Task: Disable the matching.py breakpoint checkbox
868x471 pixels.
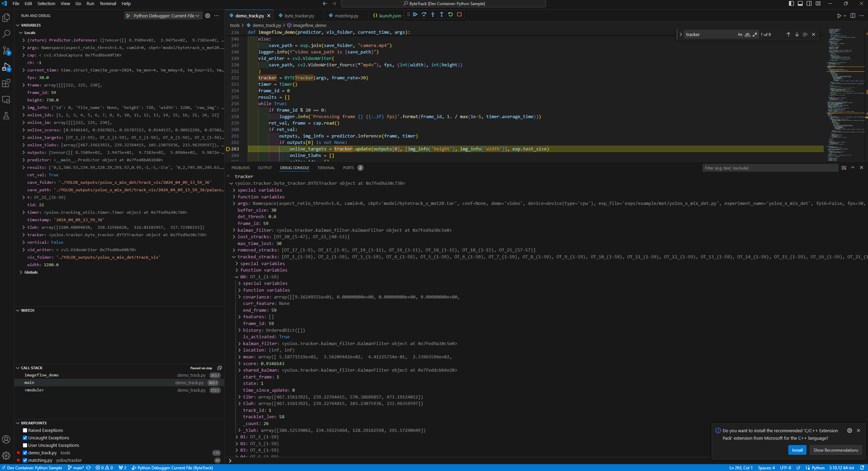Action: click(25, 460)
